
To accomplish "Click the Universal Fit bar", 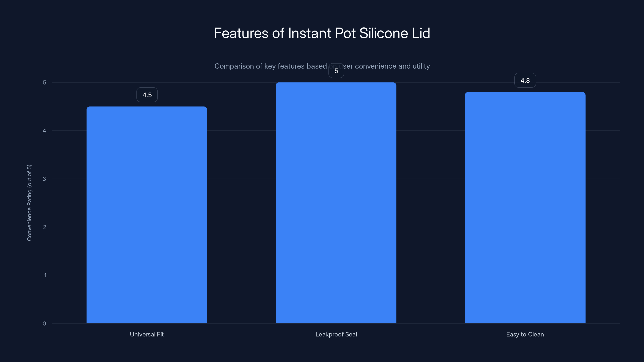I will pos(147,215).
